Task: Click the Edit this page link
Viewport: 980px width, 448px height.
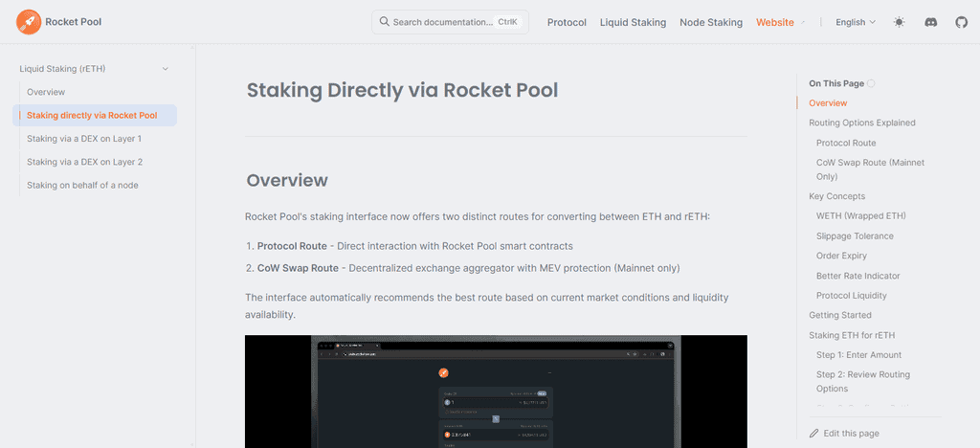Action: (x=844, y=433)
